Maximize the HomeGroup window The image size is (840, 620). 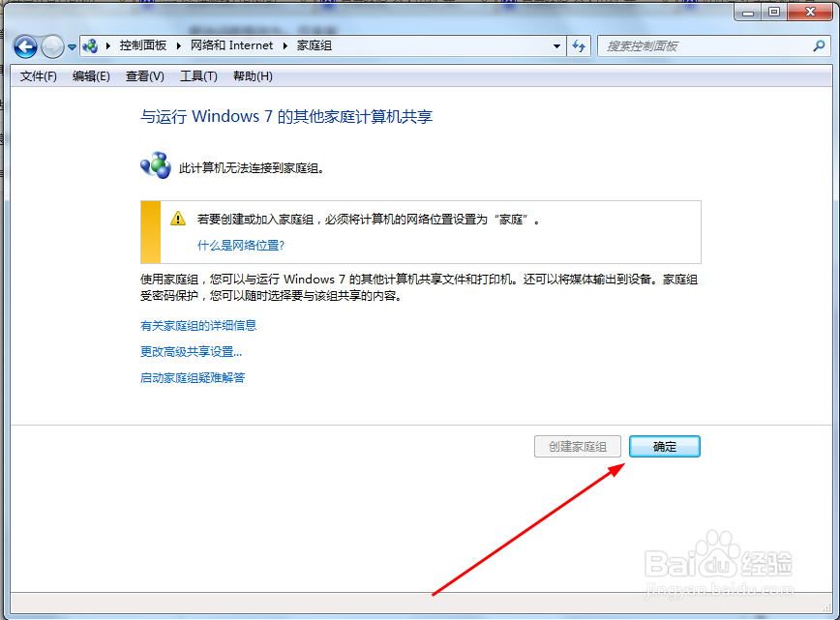(774, 12)
